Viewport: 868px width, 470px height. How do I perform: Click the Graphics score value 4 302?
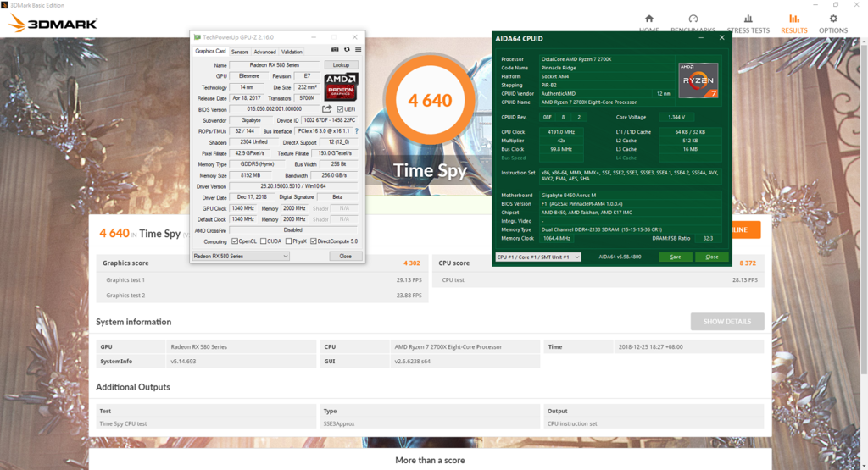[x=412, y=263]
